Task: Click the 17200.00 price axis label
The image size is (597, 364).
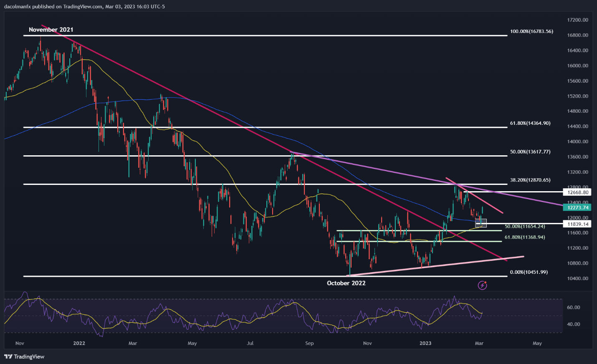Action: point(578,20)
